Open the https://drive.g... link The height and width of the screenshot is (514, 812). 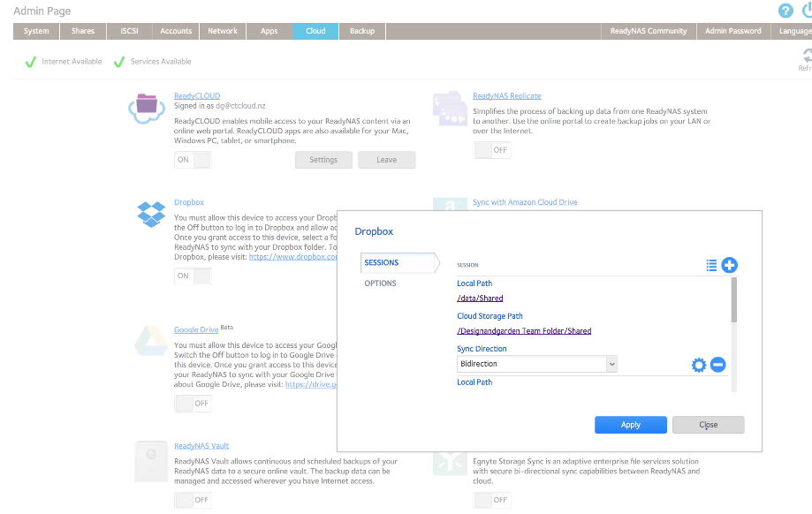point(311,384)
